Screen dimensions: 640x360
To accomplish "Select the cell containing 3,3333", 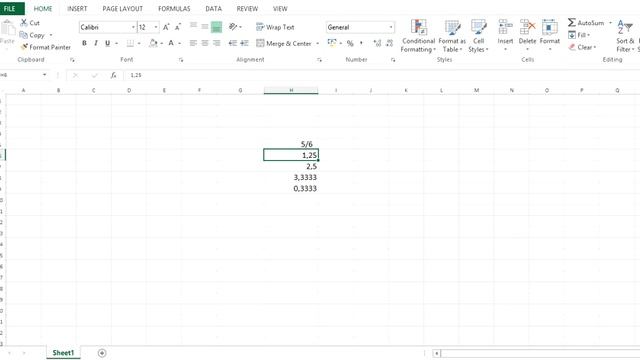I will tap(291, 177).
